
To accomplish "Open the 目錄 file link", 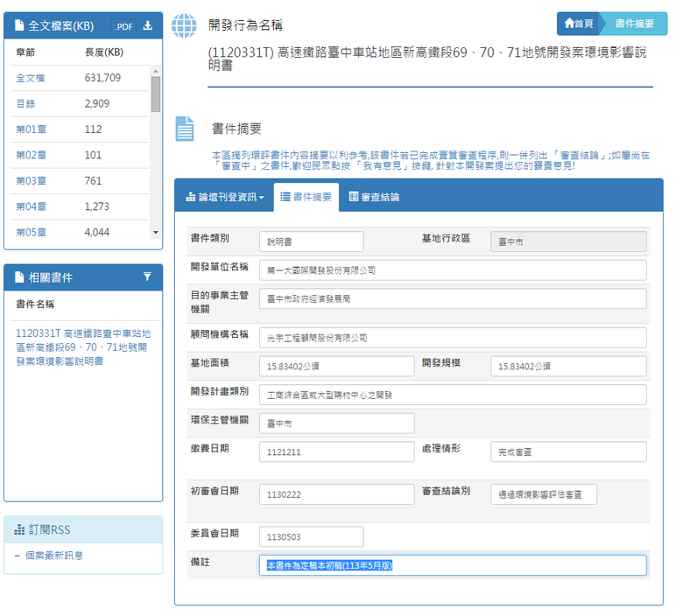I will pos(25,103).
